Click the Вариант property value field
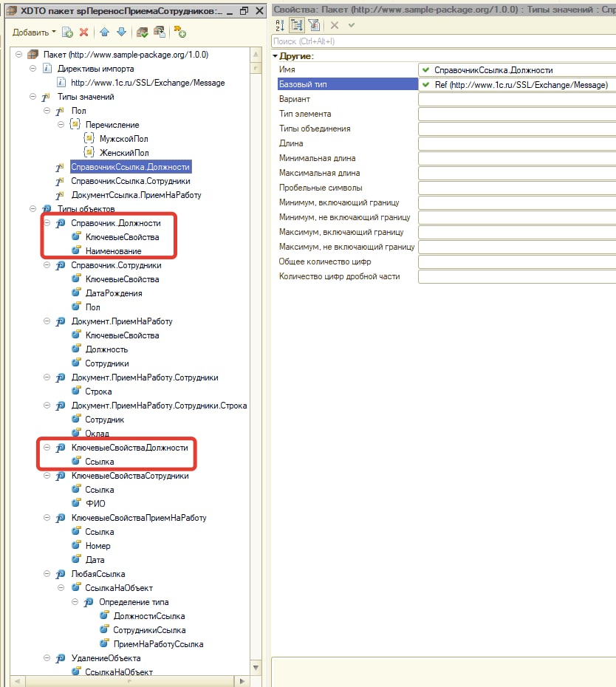 pyautogui.click(x=517, y=100)
